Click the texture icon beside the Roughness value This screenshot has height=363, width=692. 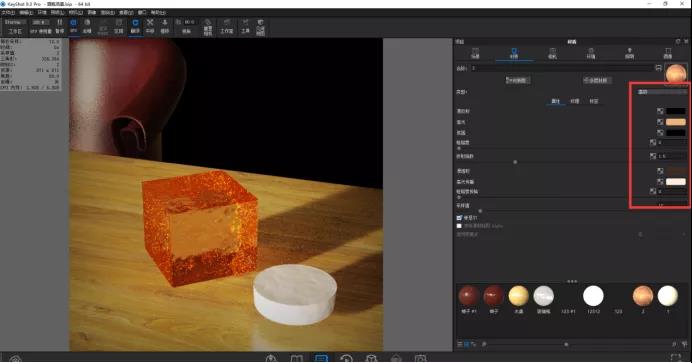653,142
